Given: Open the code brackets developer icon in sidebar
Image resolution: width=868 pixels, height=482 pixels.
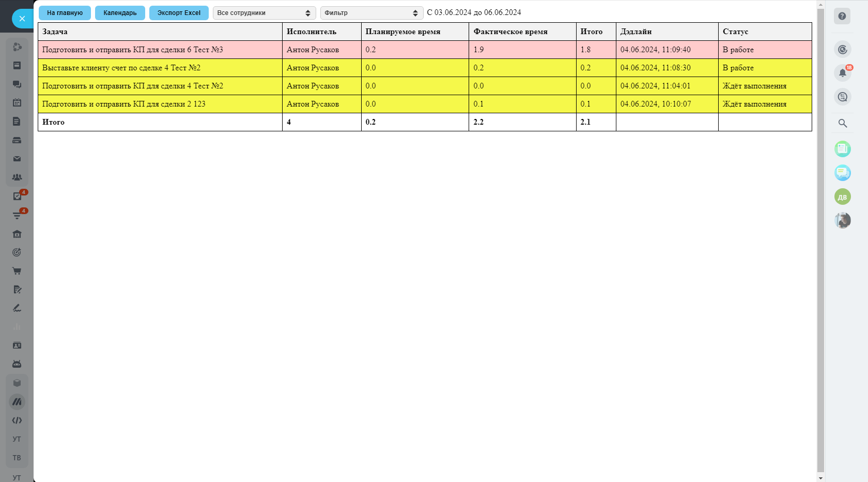Looking at the screenshot, I should point(17,420).
